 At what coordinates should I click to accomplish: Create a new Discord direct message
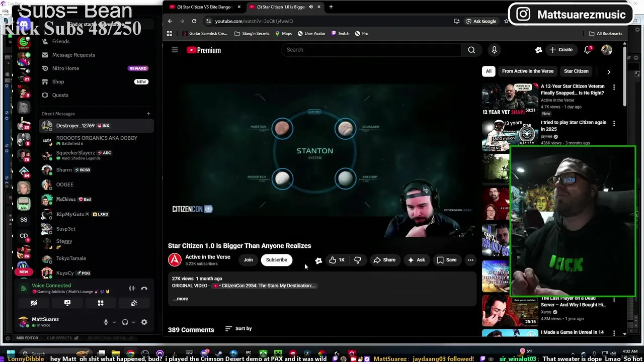click(x=148, y=114)
